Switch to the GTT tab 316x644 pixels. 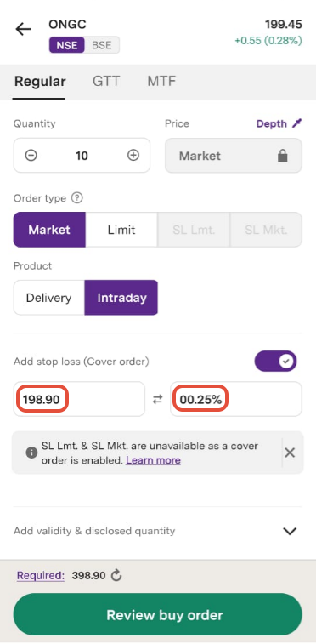106,81
